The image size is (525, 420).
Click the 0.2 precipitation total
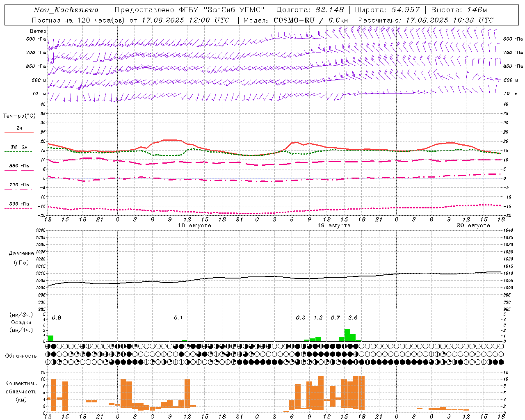pyautogui.click(x=301, y=317)
